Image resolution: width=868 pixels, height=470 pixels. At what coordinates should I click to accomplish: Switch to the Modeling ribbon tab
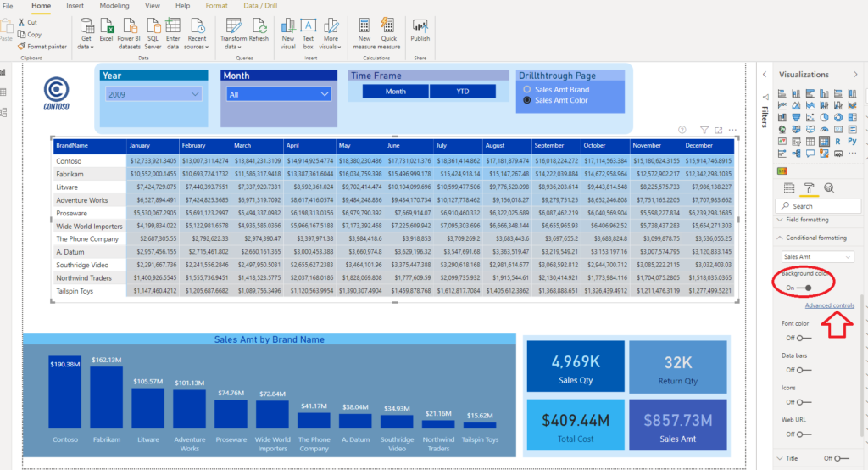(x=114, y=6)
